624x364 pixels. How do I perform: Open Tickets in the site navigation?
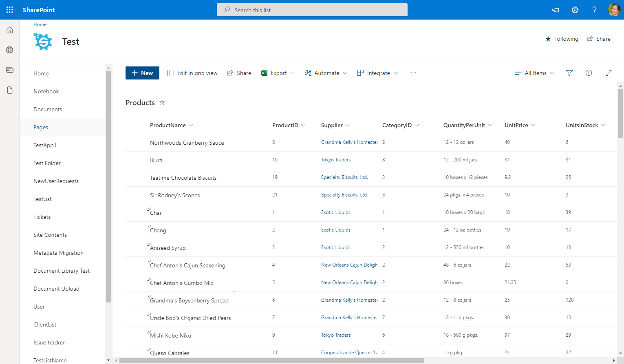pos(42,217)
